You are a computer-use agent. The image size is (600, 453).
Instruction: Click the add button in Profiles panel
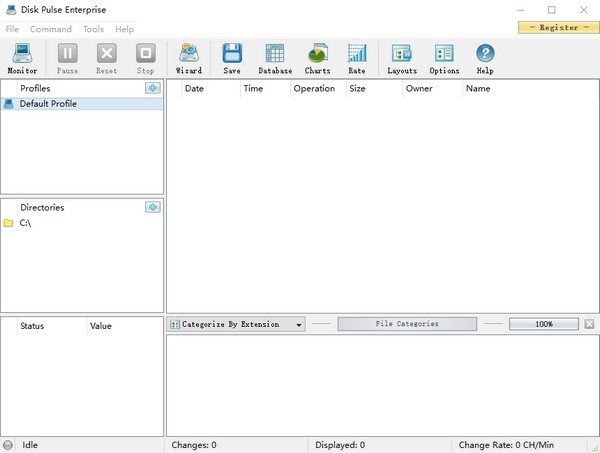152,88
